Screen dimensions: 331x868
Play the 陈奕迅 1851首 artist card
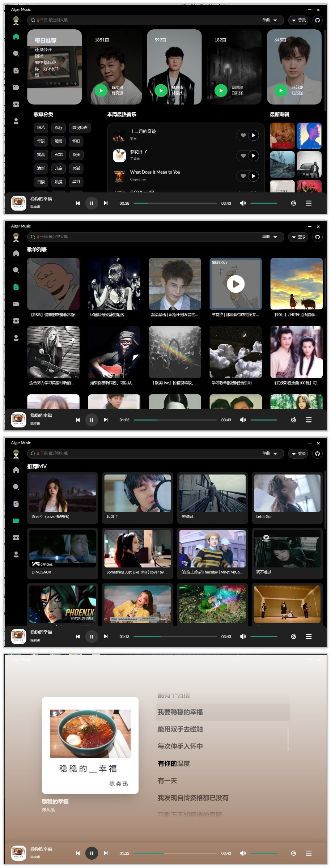(x=101, y=90)
